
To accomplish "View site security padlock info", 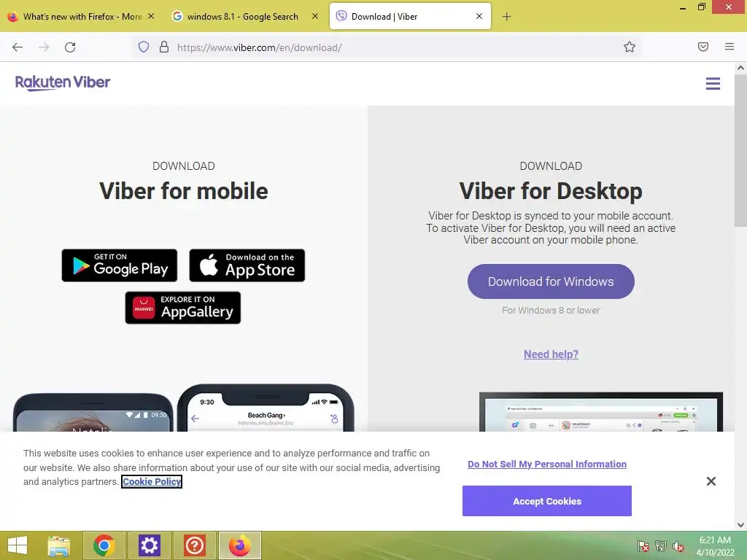I will tap(164, 47).
